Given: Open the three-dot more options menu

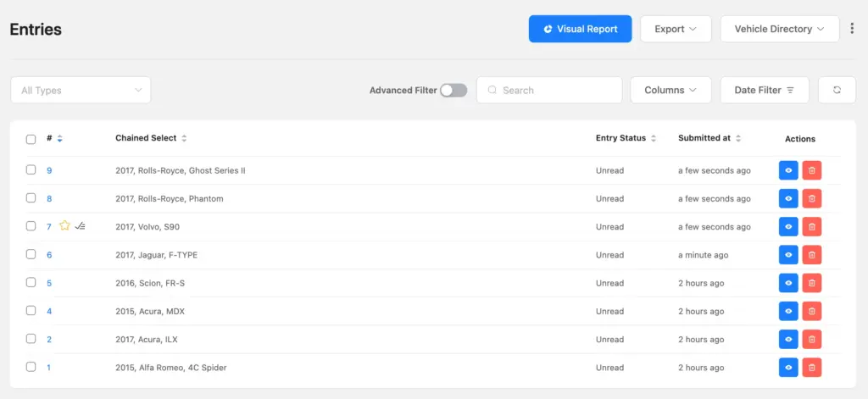Looking at the screenshot, I should [852, 29].
